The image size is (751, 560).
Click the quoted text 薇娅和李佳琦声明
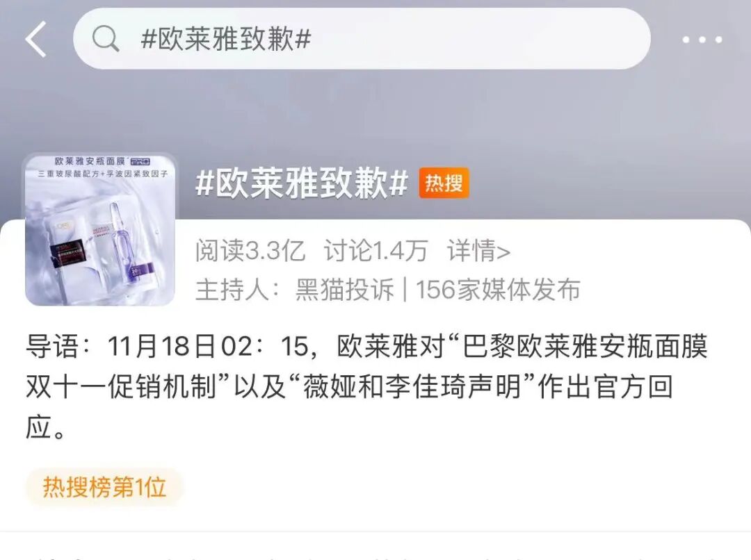tap(412, 387)
